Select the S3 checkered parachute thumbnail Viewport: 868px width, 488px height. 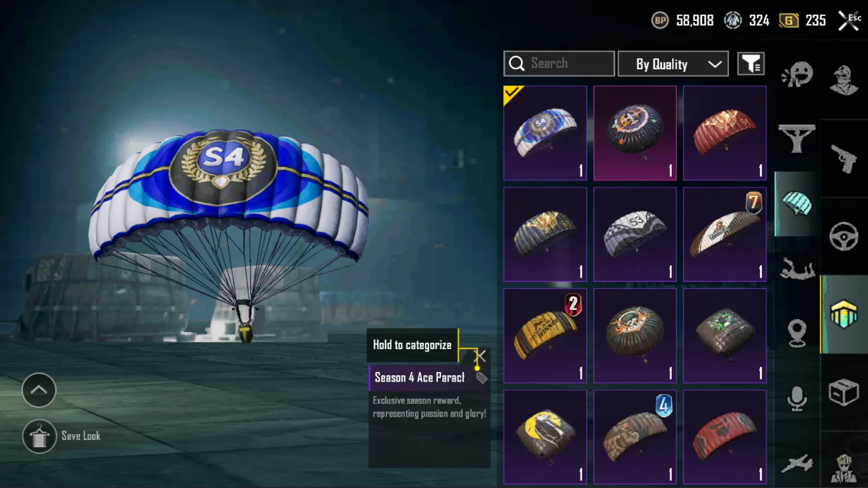635,235
